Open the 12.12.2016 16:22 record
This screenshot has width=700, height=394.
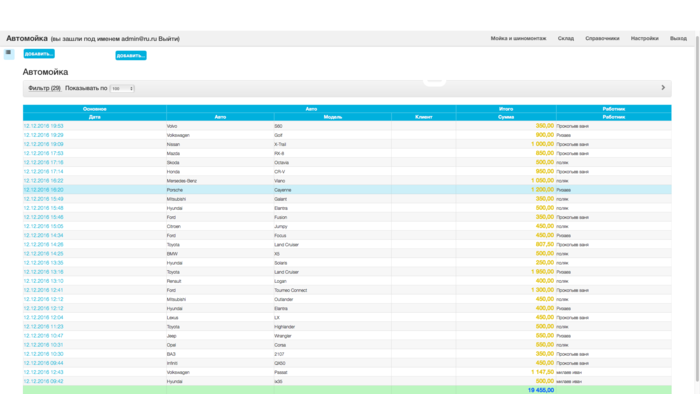click(x=43, y=181)
